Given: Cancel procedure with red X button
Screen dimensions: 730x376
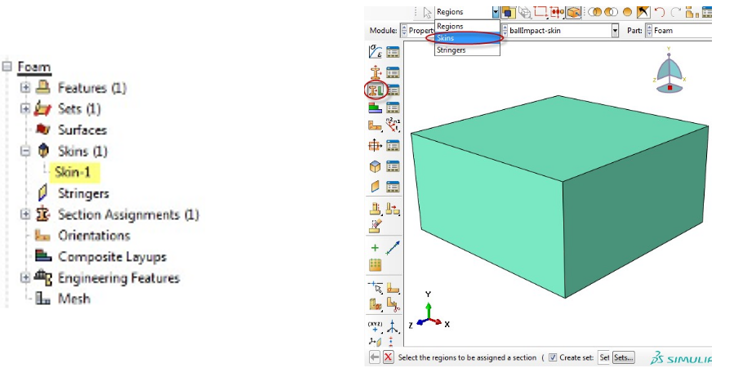Looking at the screenshot, I should (388, 357).
